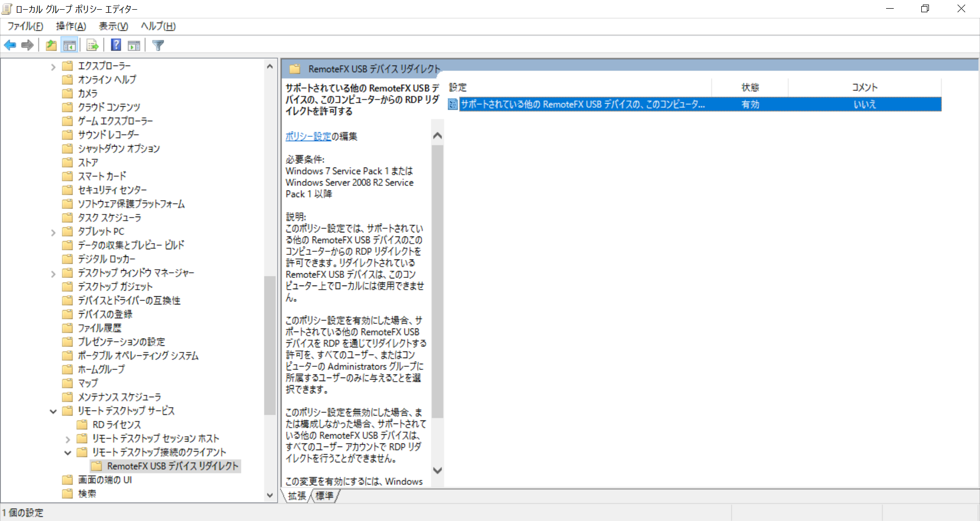The width and height of the screenshot is (980, 521).
Task: Click folder icon beside RD ライセンス
Action: (x=82, y=424)
